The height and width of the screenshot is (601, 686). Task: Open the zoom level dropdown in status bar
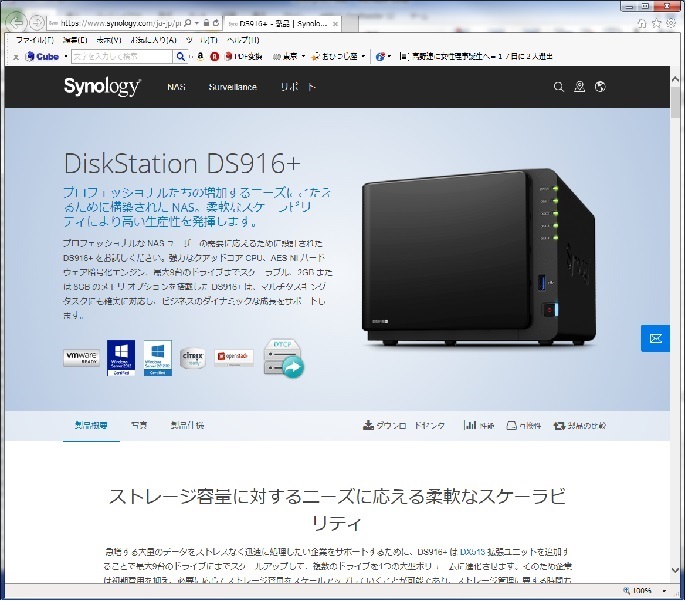coord(664,591)
